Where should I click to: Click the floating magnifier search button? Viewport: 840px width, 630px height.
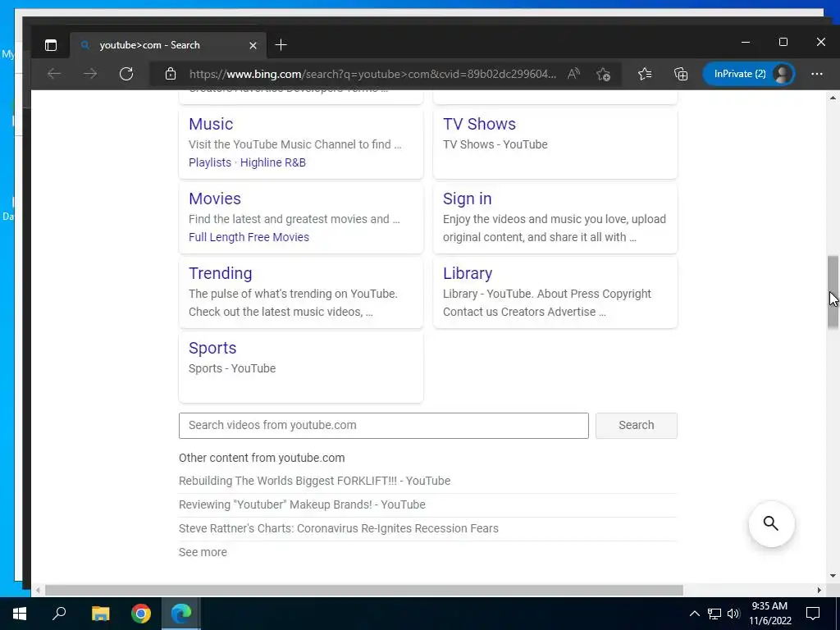click(x=771, y=523)
